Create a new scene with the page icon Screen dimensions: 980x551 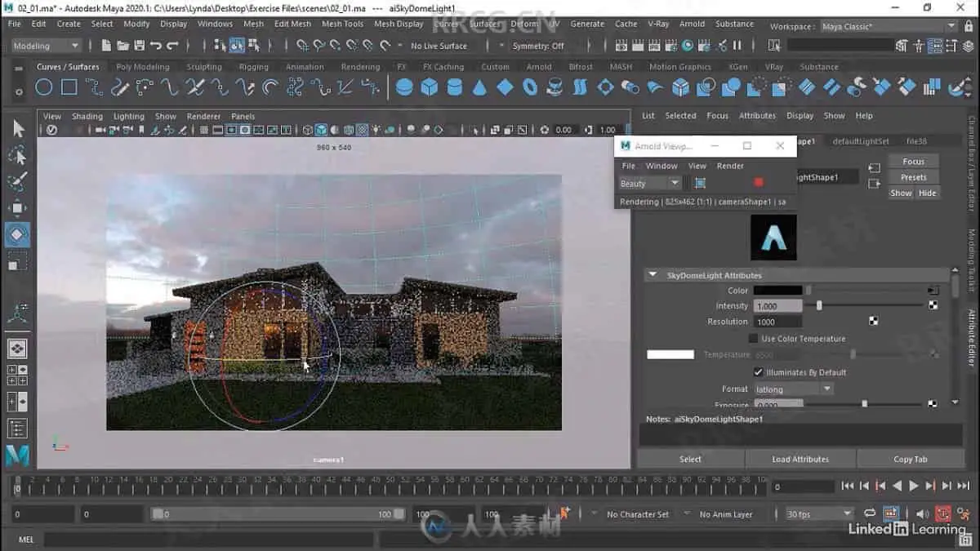[106, 46]
